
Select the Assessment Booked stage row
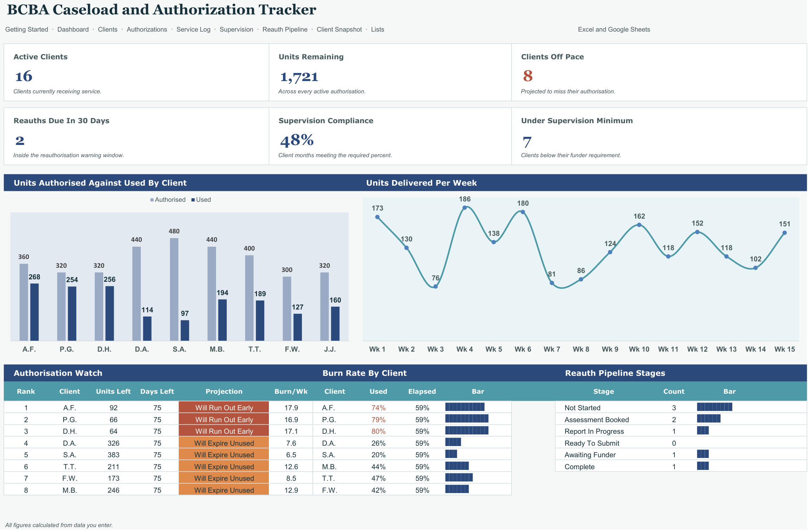pos(681,419)
